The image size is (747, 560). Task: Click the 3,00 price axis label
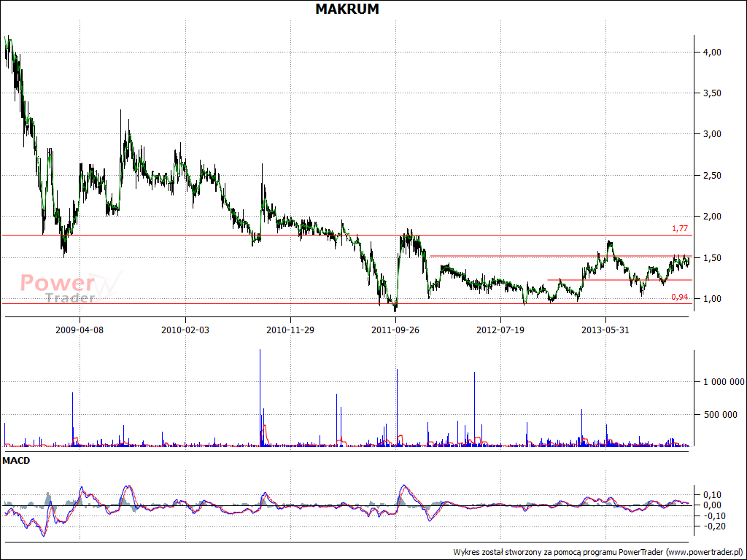(712, 134)
